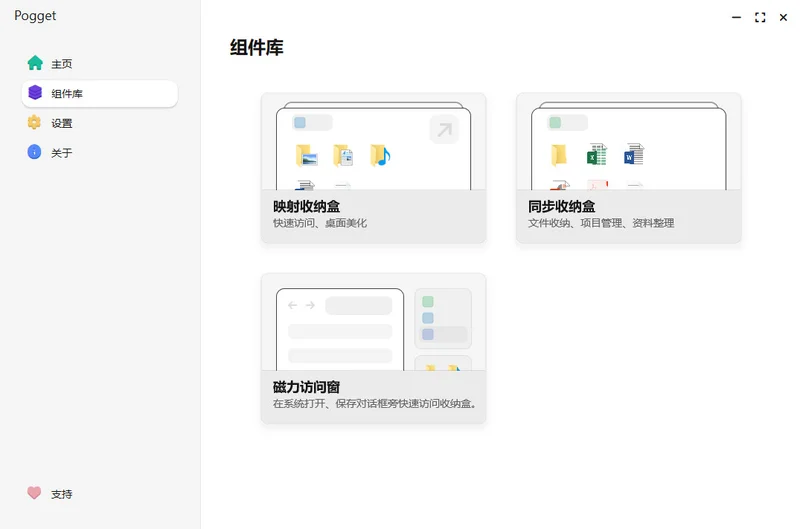Open the 映射收纳盒 card preview

click(x=373, y=142)
